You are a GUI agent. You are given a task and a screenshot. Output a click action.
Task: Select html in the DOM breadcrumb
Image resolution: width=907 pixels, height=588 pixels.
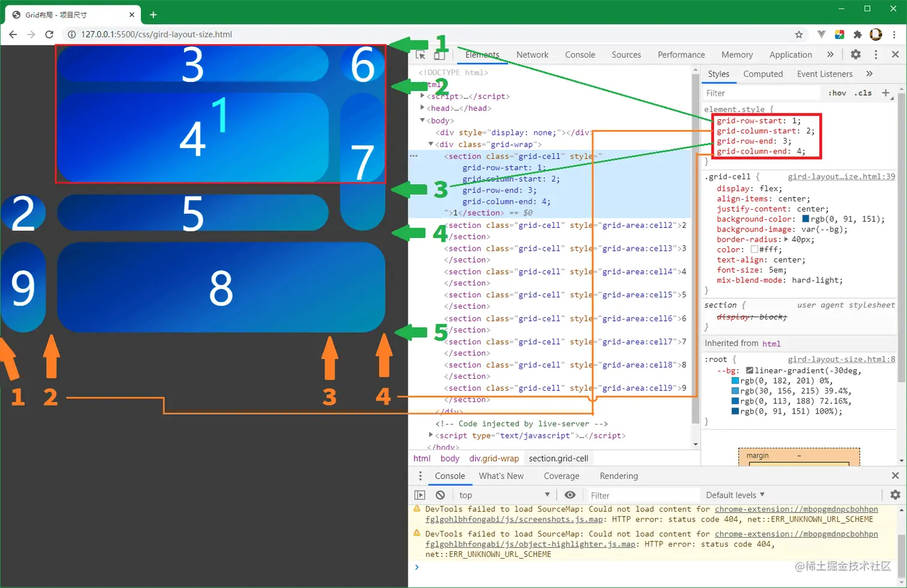pyautogui.click(x=422, y=458)
